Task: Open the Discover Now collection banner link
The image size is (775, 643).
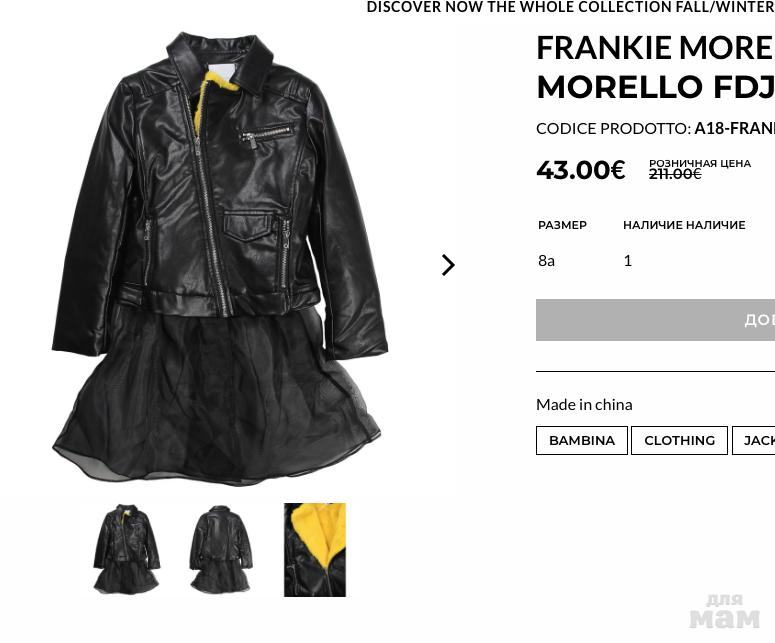Action: coord(570,7)
